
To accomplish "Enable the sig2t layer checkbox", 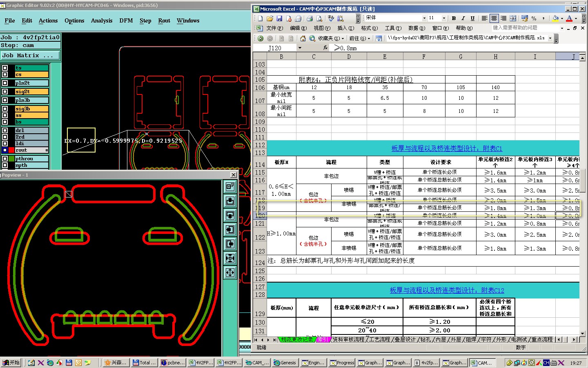I will (x=5, y=92).
